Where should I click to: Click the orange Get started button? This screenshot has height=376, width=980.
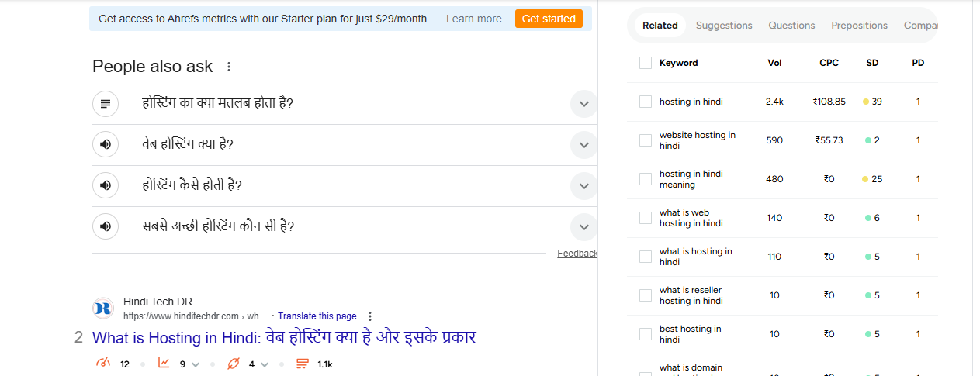pos(549,19)
